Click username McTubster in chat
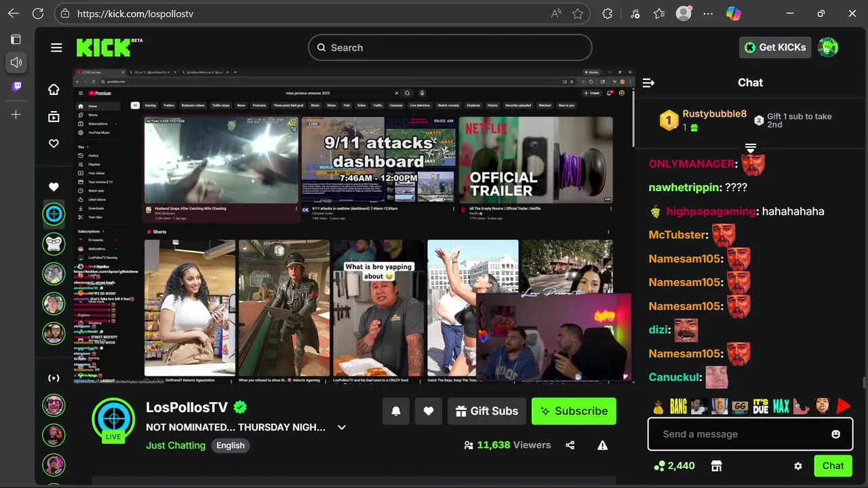This screenshot has width=868, height=488. pos(677,235)
